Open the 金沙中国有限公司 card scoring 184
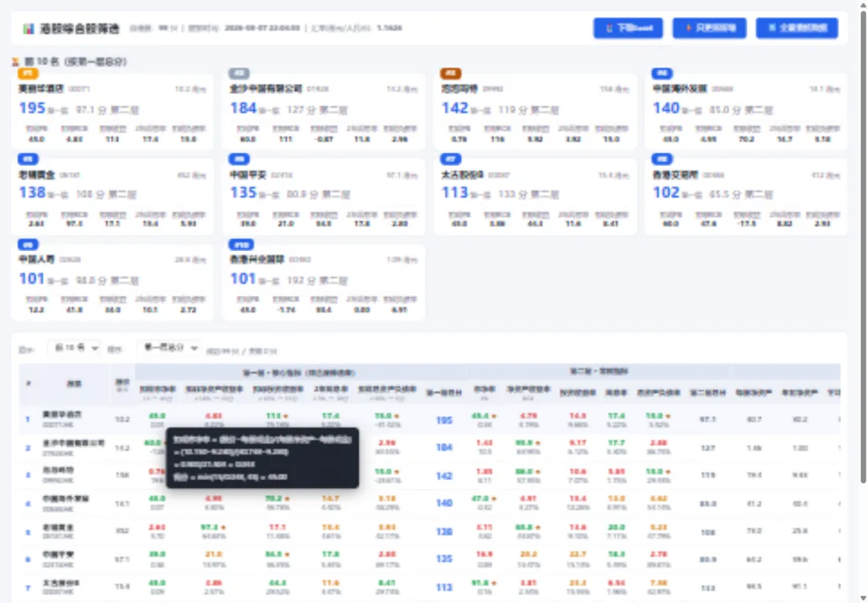Image resolution: width=868 pixels, height=603 pixels. (324, 112)
